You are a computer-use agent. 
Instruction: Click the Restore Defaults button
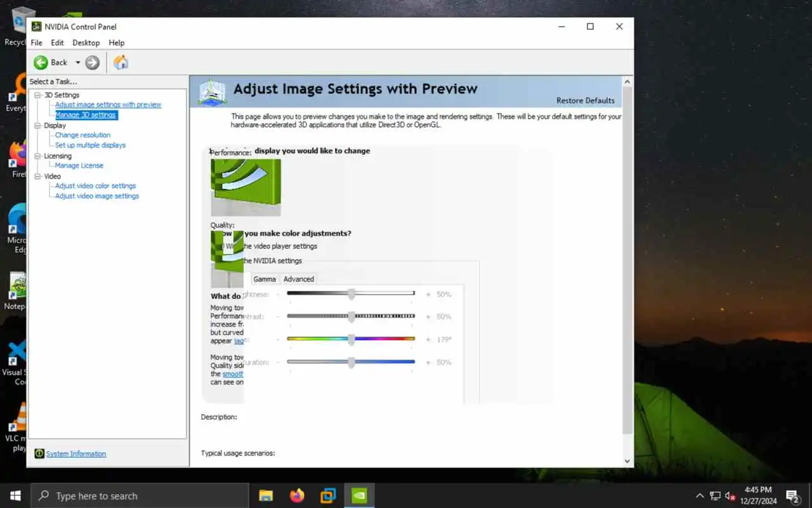pos(586,100)
